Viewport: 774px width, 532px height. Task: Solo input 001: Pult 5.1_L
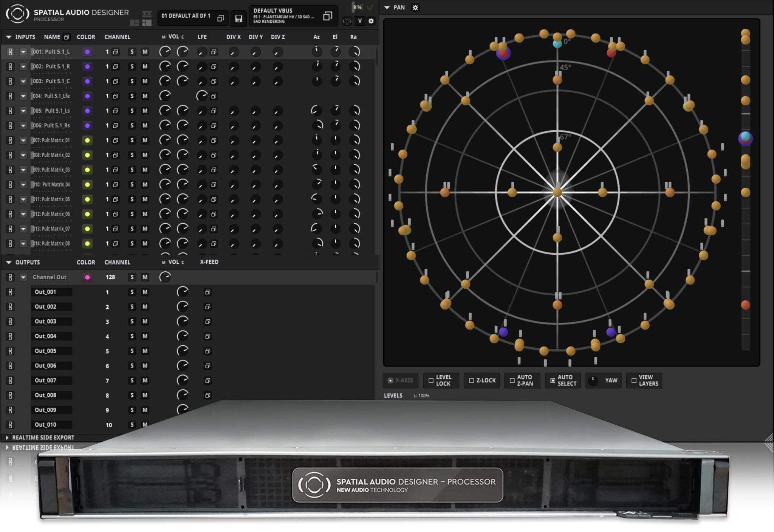(x=132, y=52)
